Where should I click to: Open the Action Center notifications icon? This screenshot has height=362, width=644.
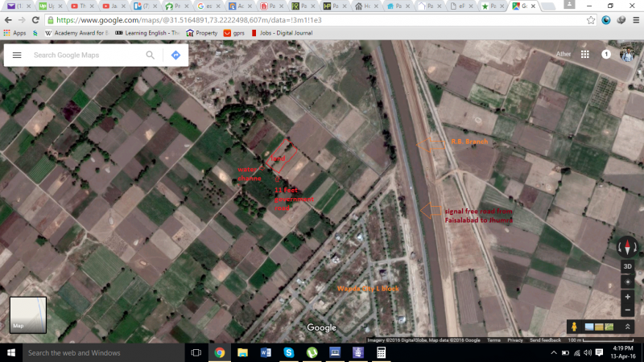(x=599, y=352)
